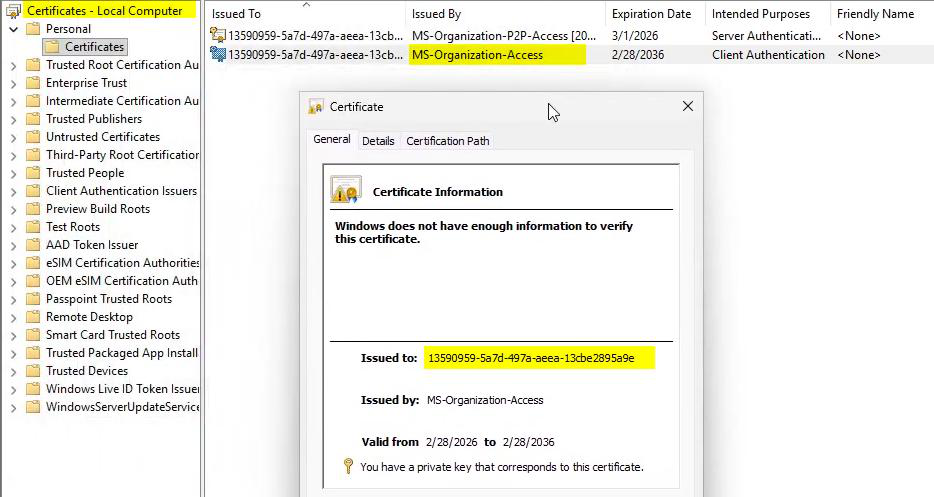Click the Certificate dialog title bar icon

click(x=316, y=107)
